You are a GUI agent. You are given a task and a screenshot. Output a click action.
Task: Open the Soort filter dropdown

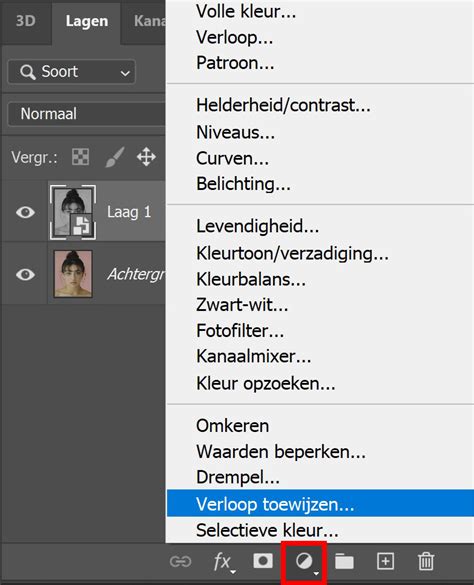tap(72, 72)
